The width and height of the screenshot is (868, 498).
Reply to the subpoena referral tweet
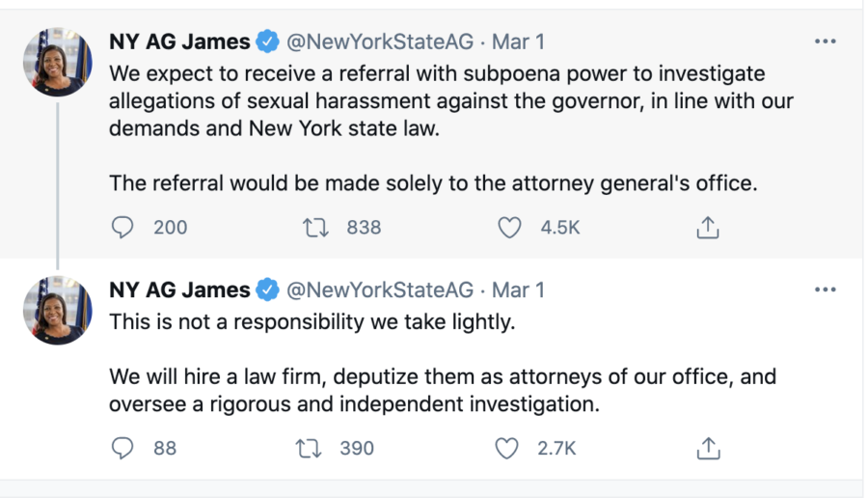(122, 228)
